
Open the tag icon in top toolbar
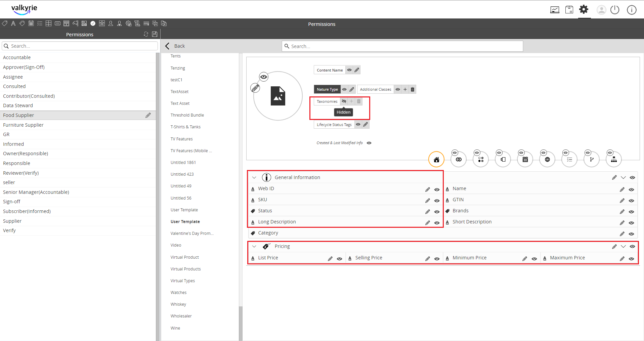[x=5, y=24]
